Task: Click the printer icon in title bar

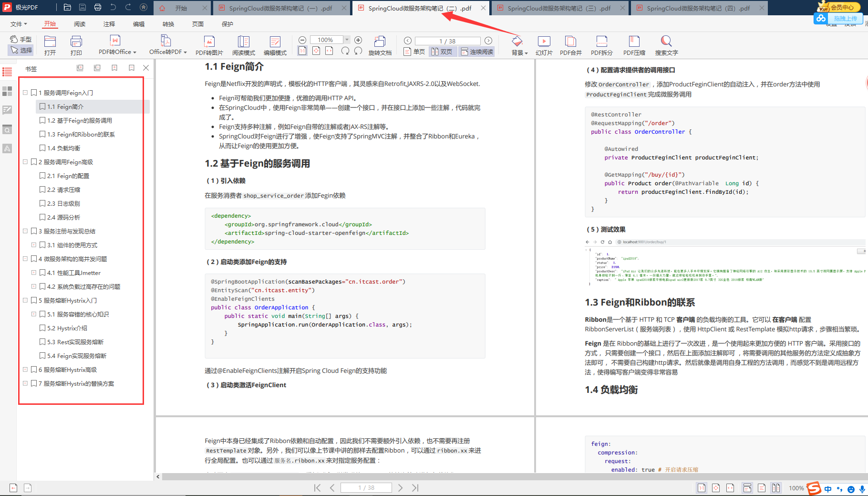Action: tap(98, 8)
